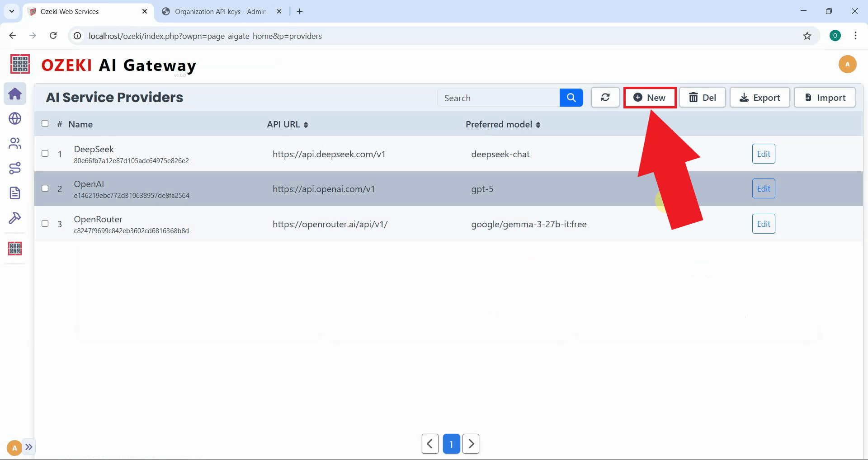Image resolution: width=868 pixels, height=460 pixels.
Task: Check the DeepSeek row checkbox
Action: [x=45, y=154]
